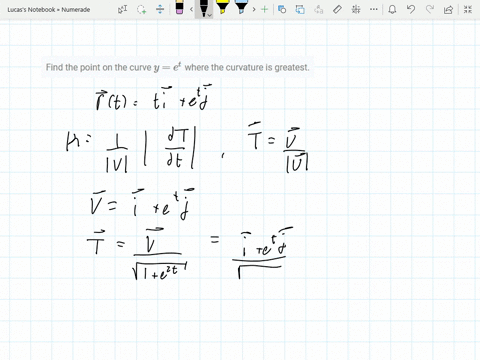Select the yellow highlighter pen

click(x=222, y=8)
